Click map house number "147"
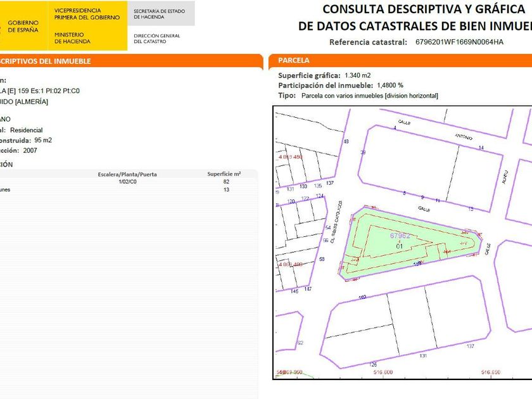 pyautogui.click(x=308, y=289)
